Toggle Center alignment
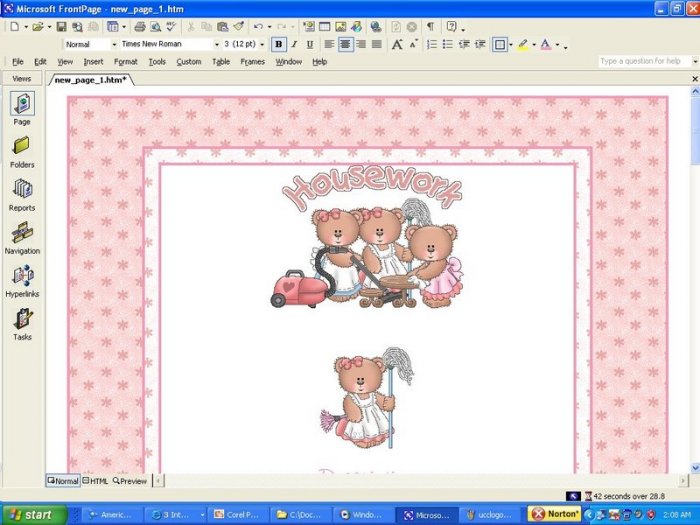 345,44
